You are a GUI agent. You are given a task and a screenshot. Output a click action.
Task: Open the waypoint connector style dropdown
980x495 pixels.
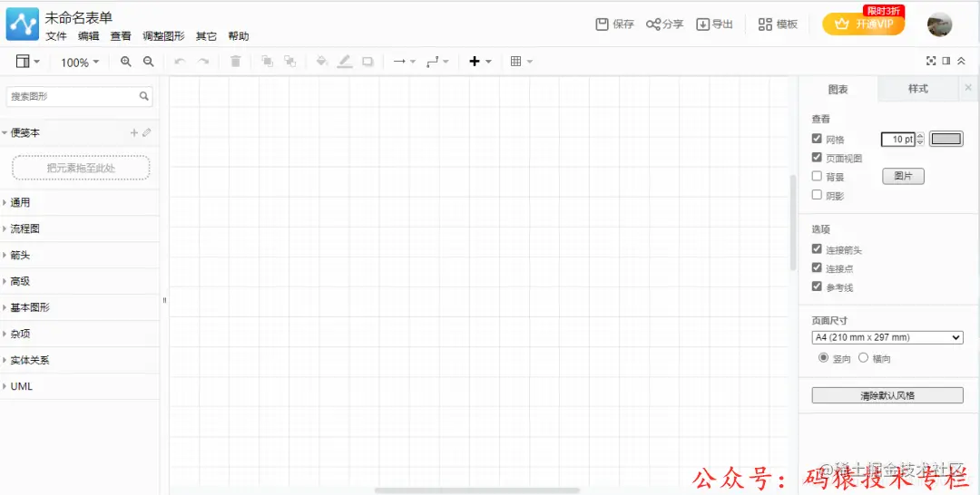(x=437, y=61)
